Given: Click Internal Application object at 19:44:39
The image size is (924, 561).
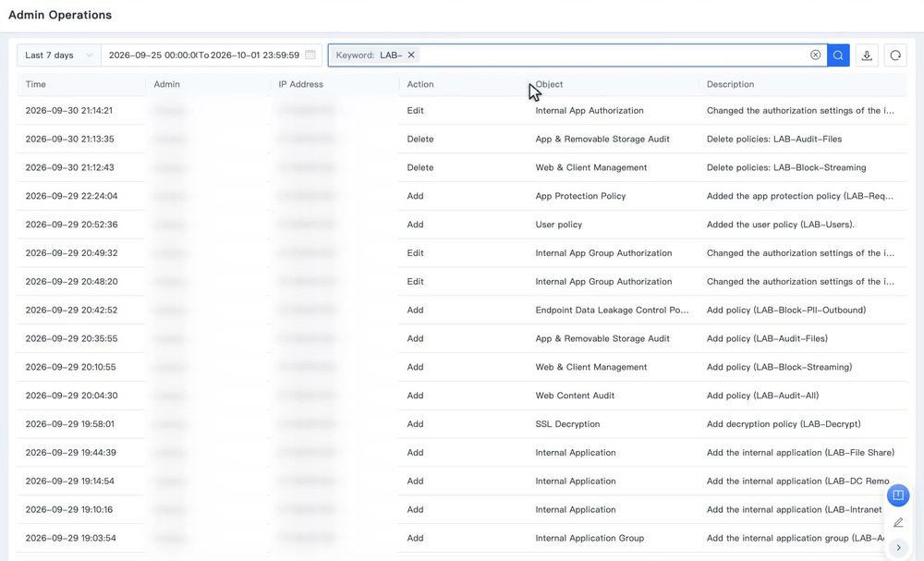Looking at the screenshot, I should [575, 453].
